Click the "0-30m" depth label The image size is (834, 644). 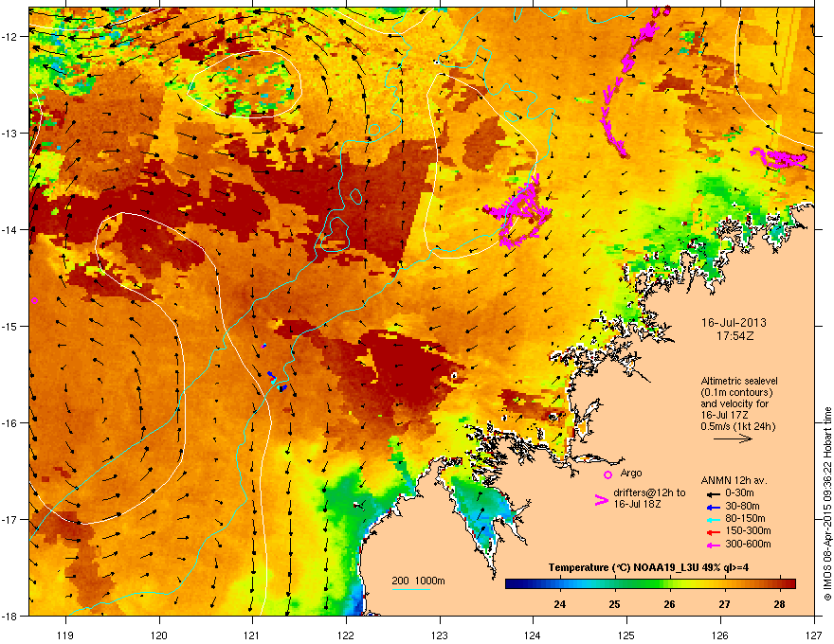[x=739, y=493]
